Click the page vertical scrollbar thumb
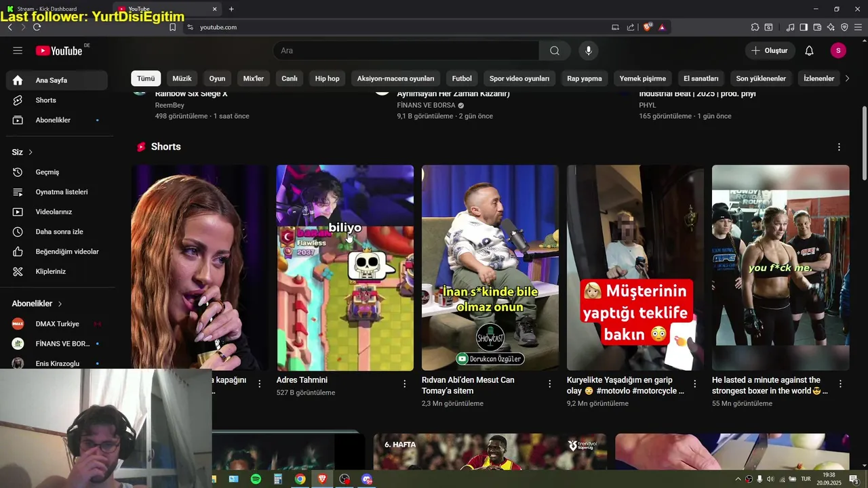Screen dimensions: 868x488 (x=864, y=143)
